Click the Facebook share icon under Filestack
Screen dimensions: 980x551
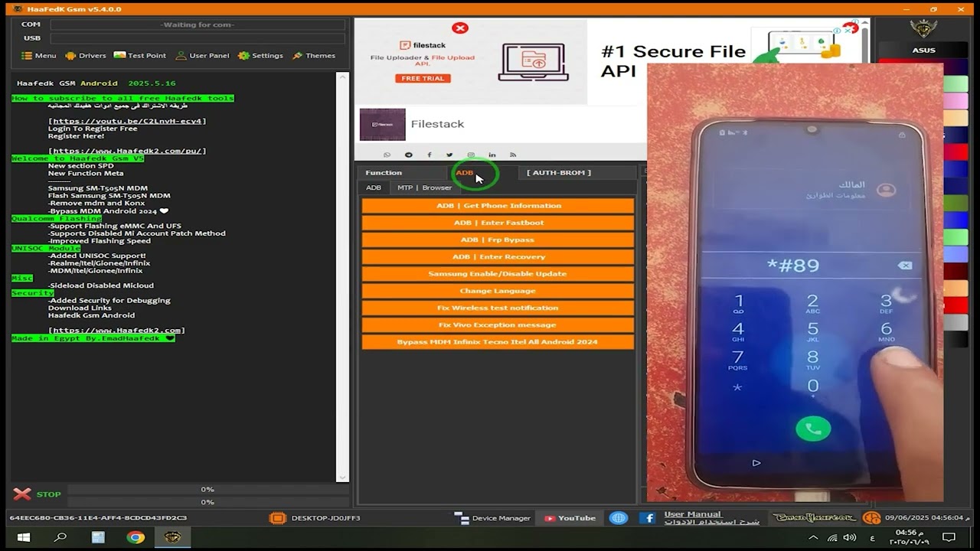tap(429, 155)
